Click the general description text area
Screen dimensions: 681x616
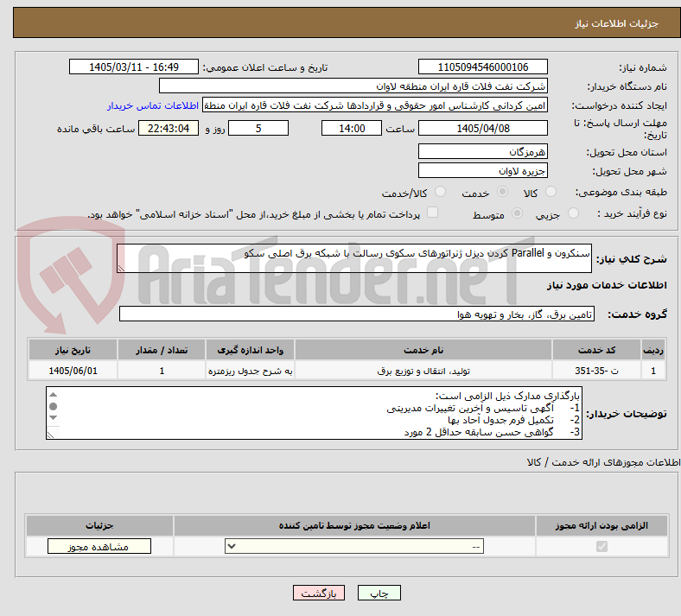pyautogui.click(x=354, y=258)
